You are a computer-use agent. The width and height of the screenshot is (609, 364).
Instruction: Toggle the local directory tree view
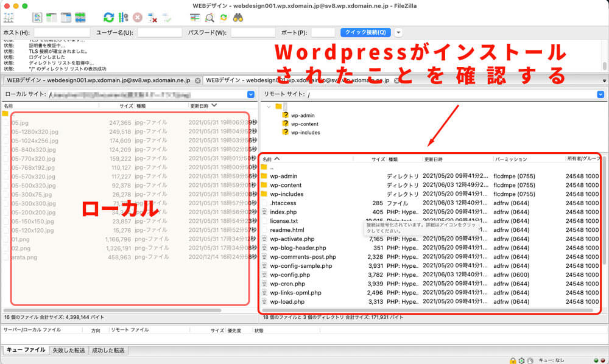(x=52, y=18)
